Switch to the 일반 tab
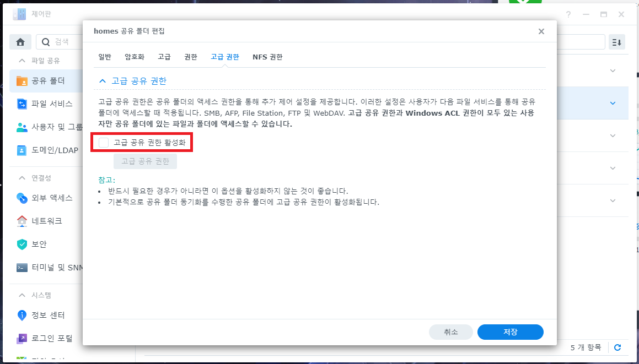The width and height of the screenshot is (639, 364). click(x=105, y=57)
